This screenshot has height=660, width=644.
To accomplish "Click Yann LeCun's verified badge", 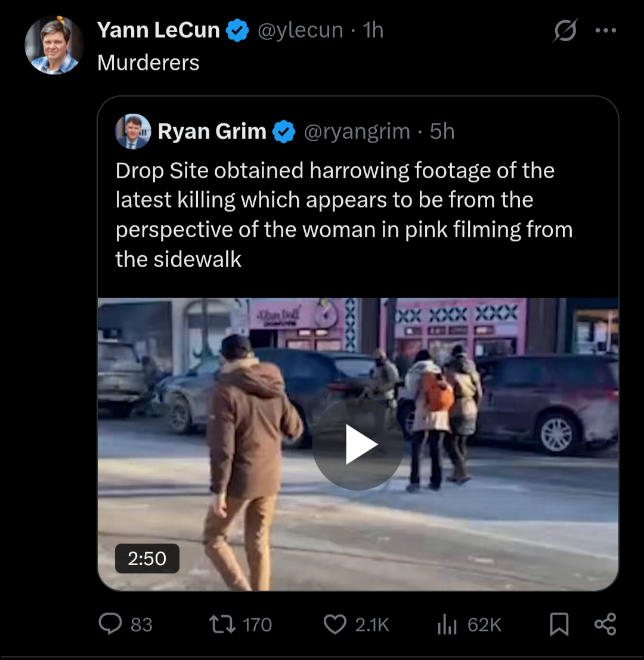I will coord(237,29).
